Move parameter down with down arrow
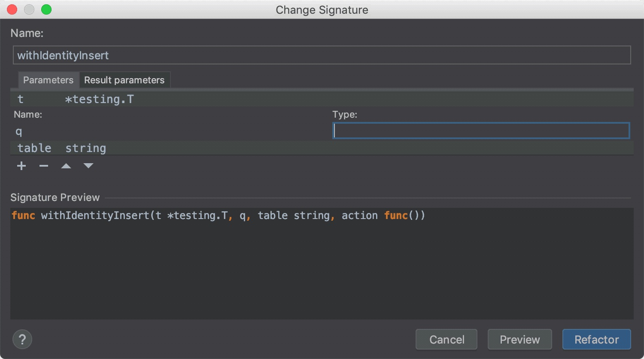 (88, 166)
